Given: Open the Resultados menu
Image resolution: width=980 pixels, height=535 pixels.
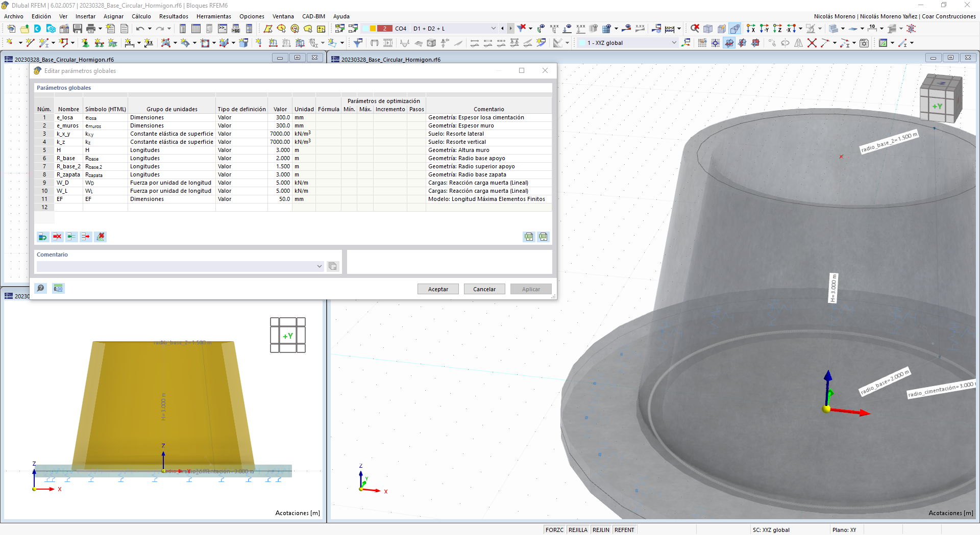Looking at the screenshot, I should (174, 16).
